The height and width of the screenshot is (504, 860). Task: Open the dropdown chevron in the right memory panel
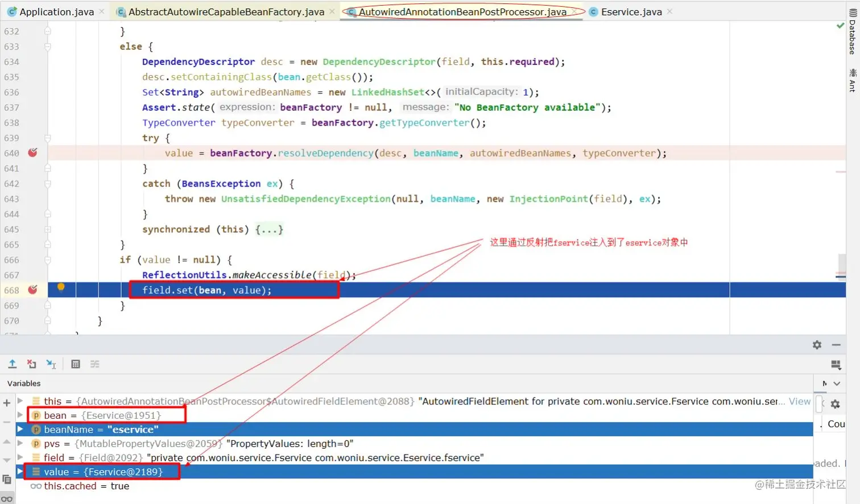[x=837, y=383]
